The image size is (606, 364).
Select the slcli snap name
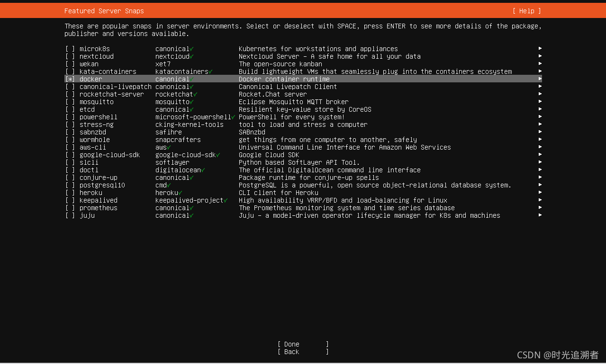(x=89, y=162)
